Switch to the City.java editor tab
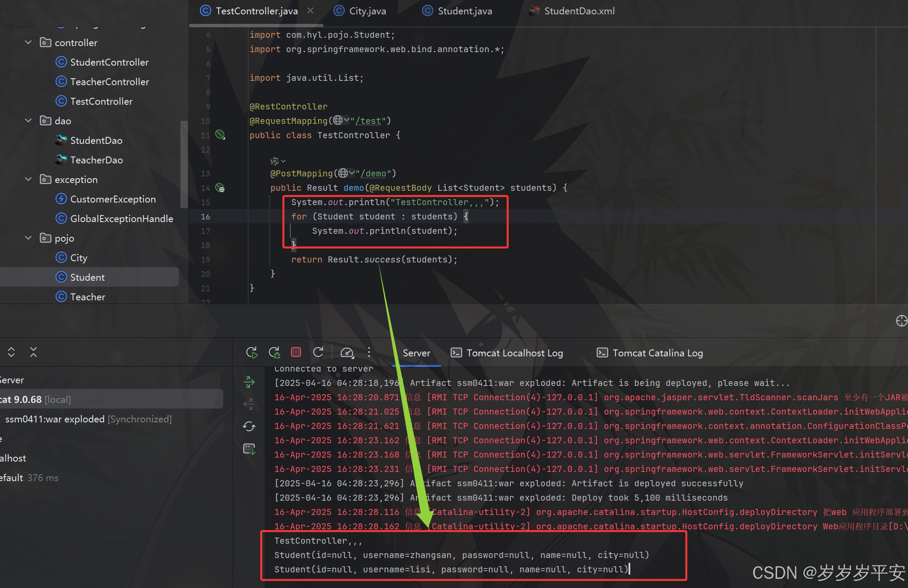908x588 pixels. pos(367,11)
